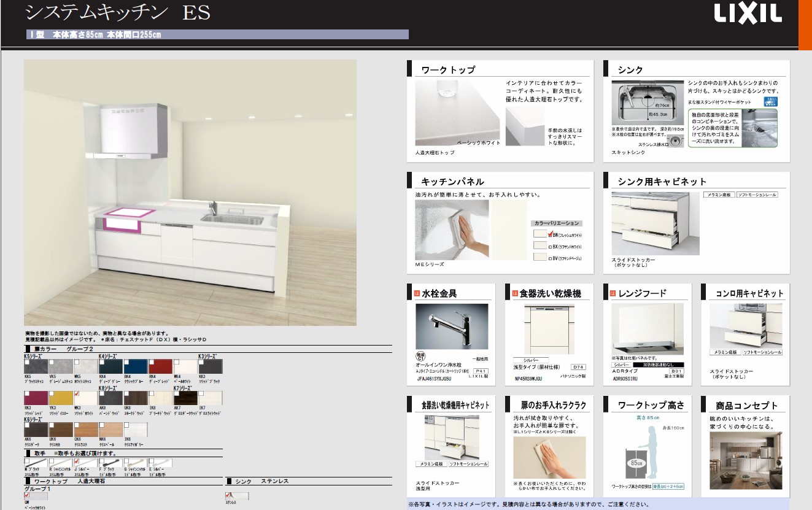812x510 pixels.
Task: Tick the RK4 ディープレッド checkbox
Action: click(x=151, y=362)
